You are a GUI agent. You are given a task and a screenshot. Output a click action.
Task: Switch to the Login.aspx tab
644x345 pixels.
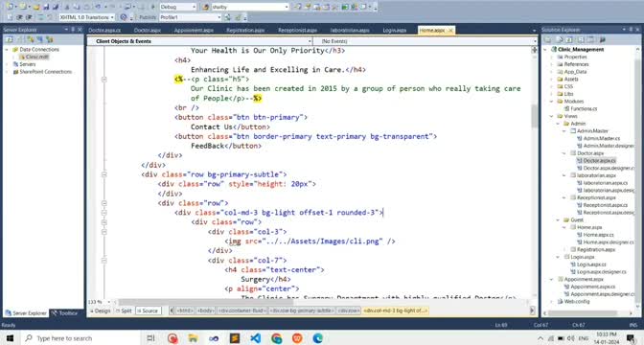pos(394,31)
